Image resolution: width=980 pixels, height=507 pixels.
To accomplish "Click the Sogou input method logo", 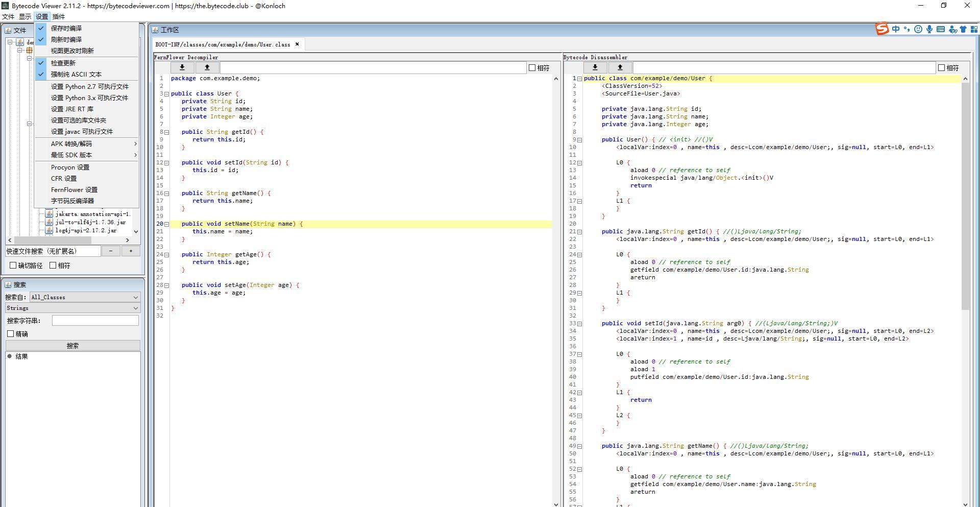I will [x=883, y=29].
